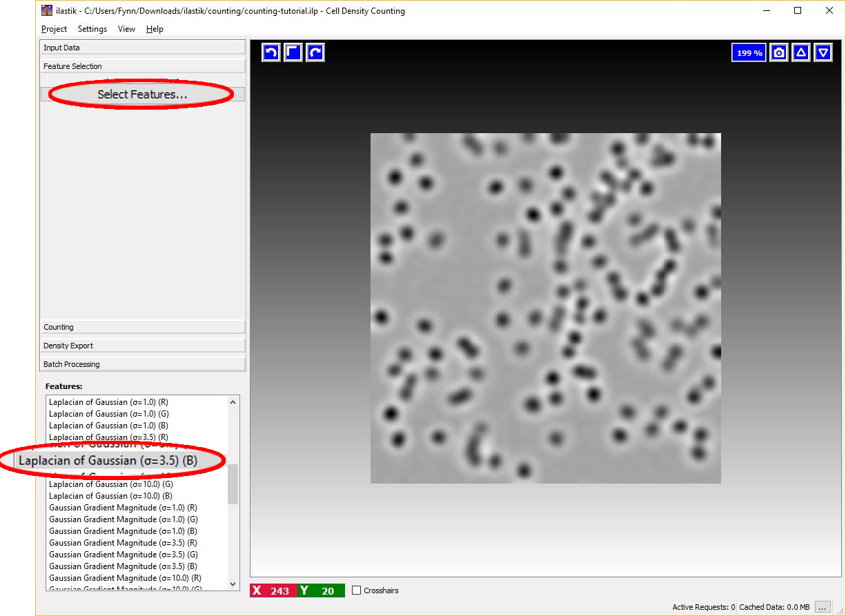This screenshot has width=846, height=616.
Task: Click the up-triangle viewer button
Action: (x=801, y=52)
